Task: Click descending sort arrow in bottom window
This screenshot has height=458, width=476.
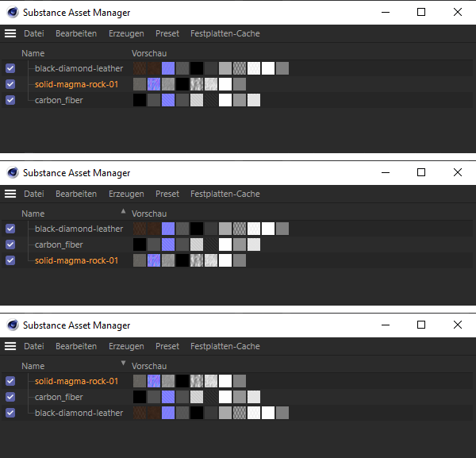Action: pos(123,363)
